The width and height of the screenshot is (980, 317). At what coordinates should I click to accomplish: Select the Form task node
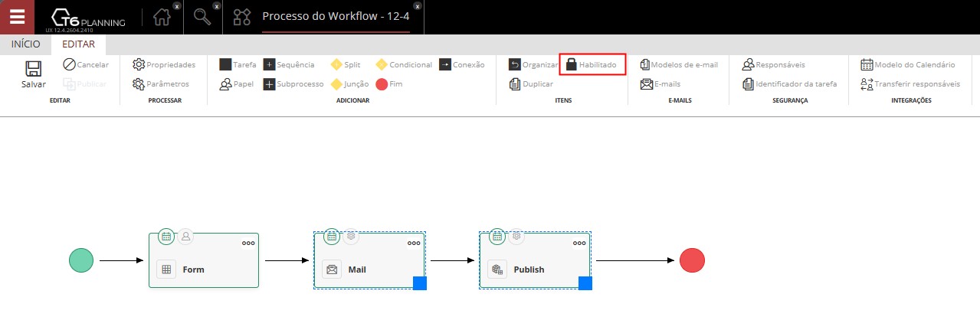coord(204,260)
